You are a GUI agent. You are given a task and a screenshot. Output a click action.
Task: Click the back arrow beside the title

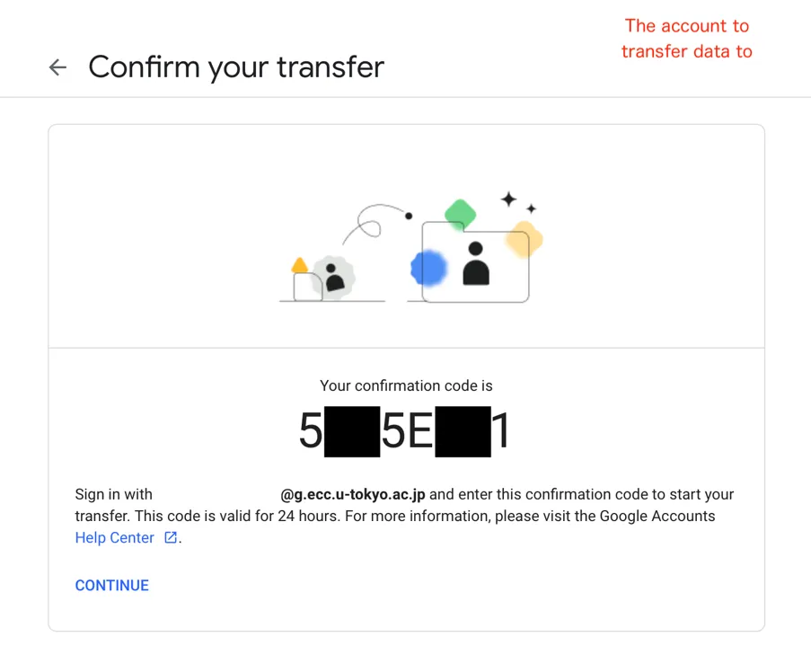[x=58, y=67]
